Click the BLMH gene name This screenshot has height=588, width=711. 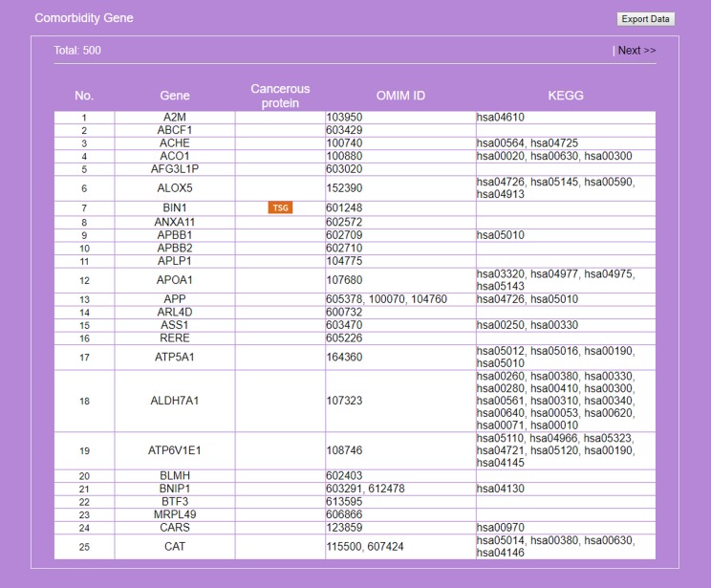point(175,475)
